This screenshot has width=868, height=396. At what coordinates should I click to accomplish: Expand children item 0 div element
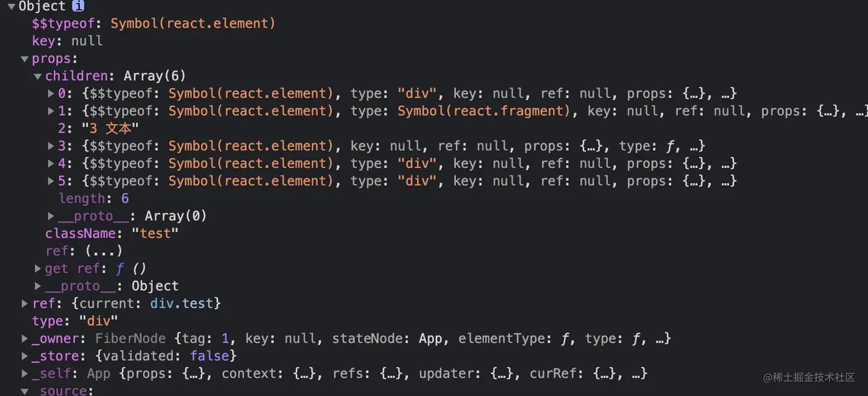51,94
